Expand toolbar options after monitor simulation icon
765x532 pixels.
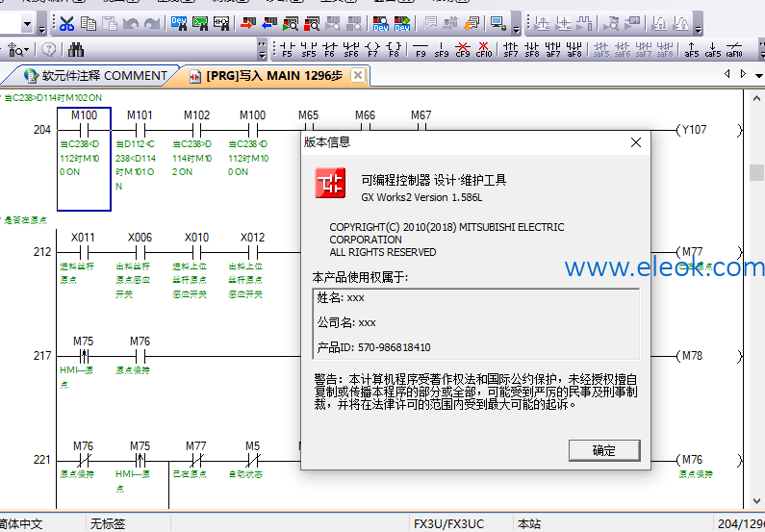[x=516, y=29]
